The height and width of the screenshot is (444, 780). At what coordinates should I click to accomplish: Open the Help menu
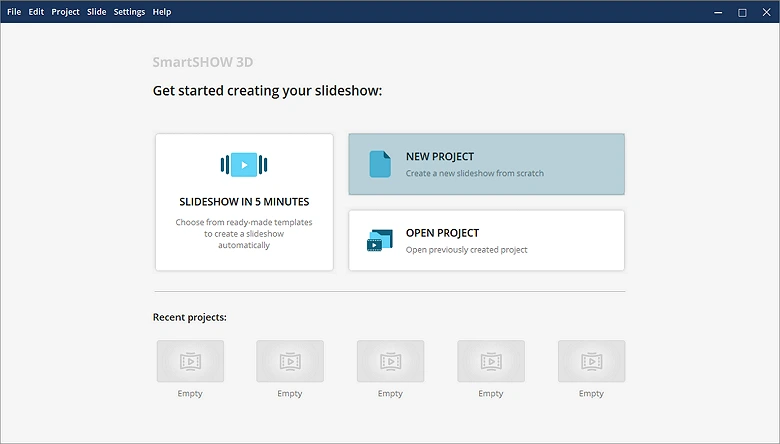162,12
